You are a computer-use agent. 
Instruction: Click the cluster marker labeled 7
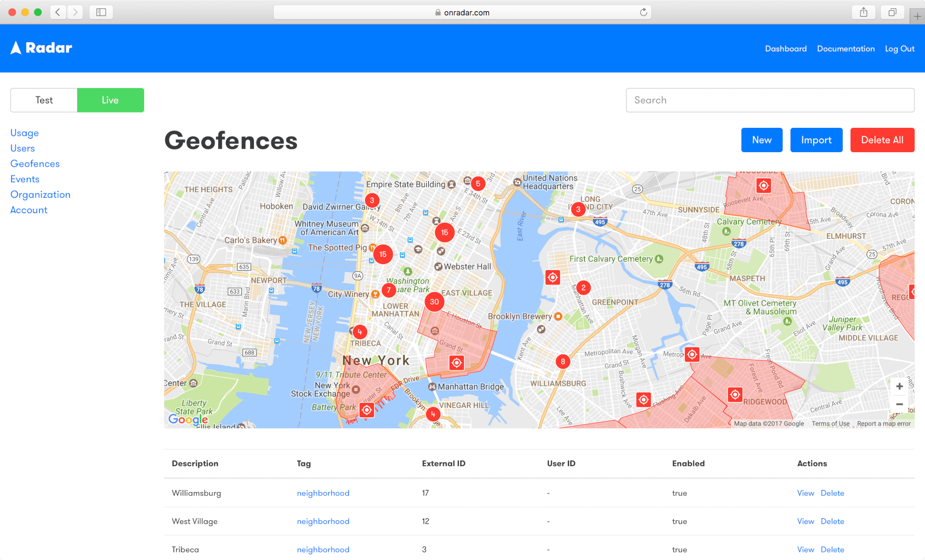coord(388,290)
